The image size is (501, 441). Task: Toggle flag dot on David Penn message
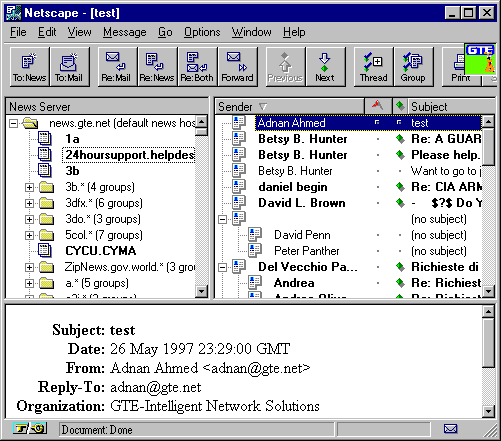[378, 235]
